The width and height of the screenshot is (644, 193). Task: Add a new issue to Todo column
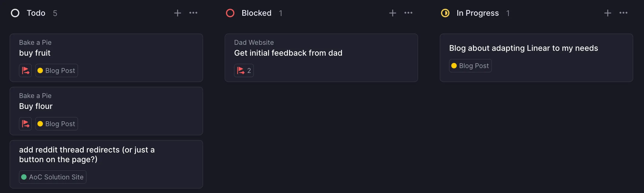[x=178, y=13]
